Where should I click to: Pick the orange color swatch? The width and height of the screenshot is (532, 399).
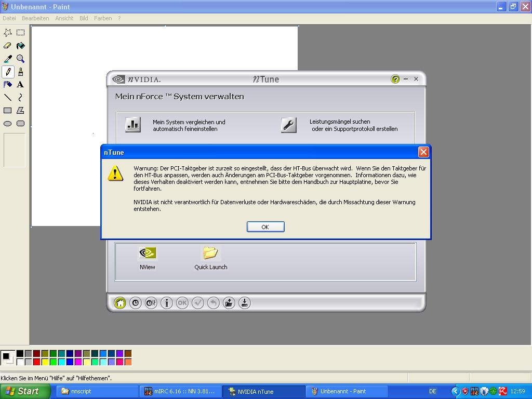[x=128, y=362]
